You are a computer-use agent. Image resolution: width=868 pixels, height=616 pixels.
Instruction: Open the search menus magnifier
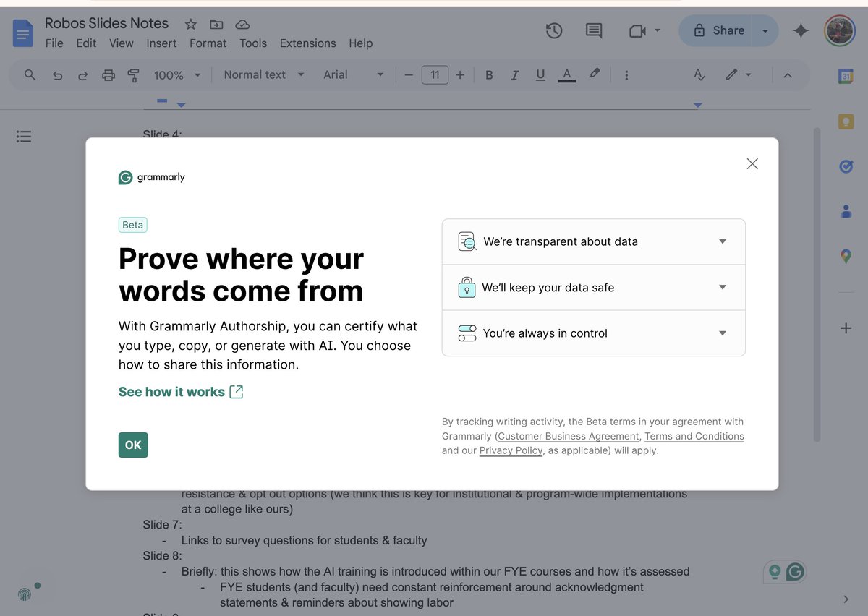[x=30, y=74]
